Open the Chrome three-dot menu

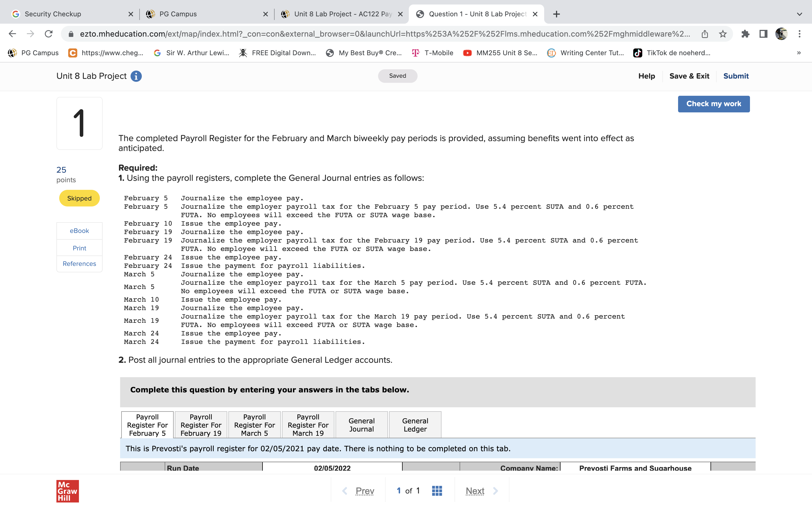(x=800, y=34)
